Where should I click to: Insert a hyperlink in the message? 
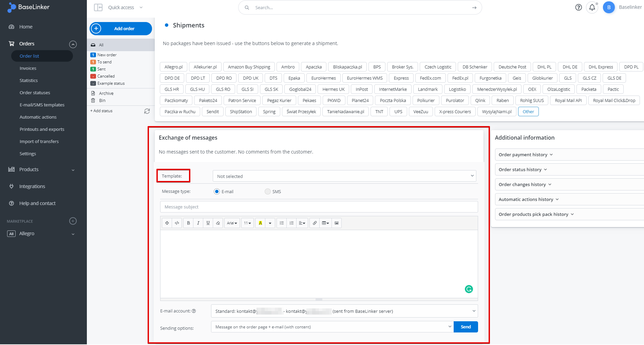(x=315, y=223)
